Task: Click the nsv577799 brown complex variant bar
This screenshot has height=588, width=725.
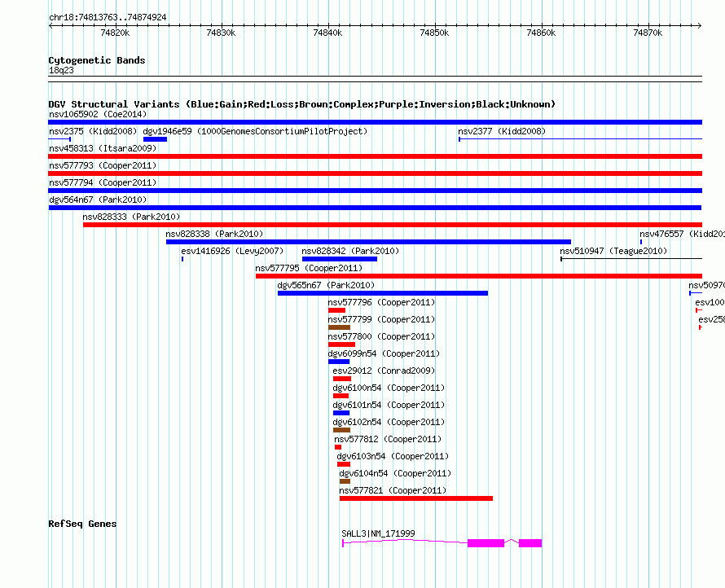Action: 339,327
